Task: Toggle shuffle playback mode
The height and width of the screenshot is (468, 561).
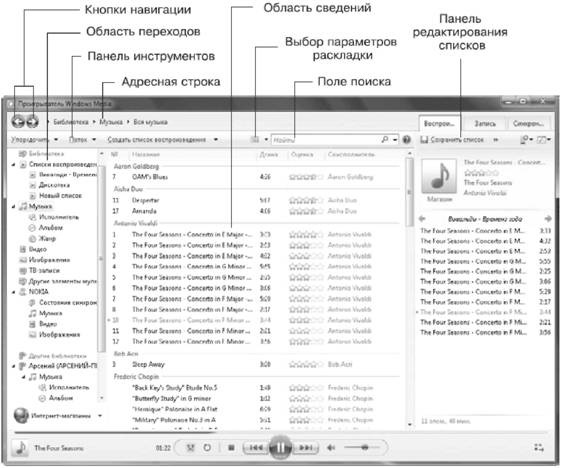Action: [190, 448]
